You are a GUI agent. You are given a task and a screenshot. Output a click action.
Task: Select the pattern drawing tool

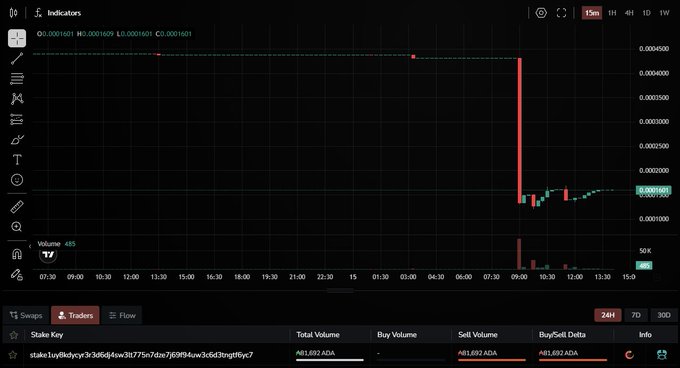coord(17,99)
